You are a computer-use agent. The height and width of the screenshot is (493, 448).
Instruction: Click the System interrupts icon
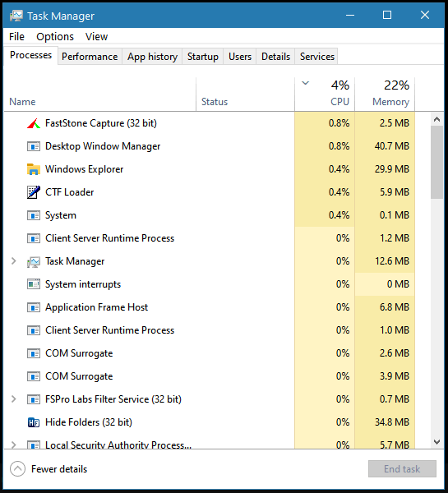34,284
